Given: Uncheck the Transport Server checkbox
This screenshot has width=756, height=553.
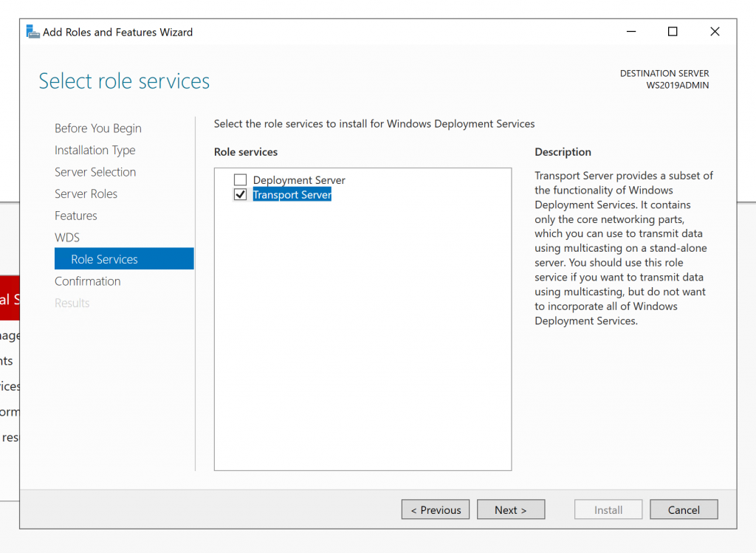Looking at the screenshot, I should click(x=240, y=194).
